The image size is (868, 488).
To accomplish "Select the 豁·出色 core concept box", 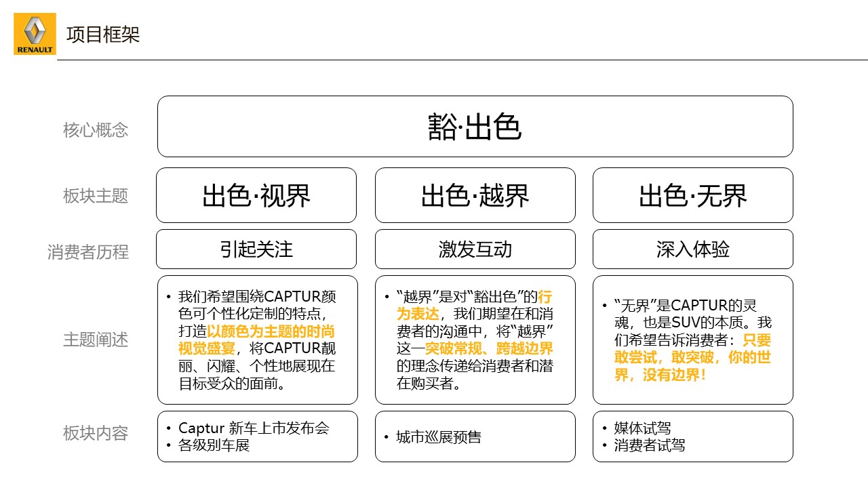I will [475, 127].
